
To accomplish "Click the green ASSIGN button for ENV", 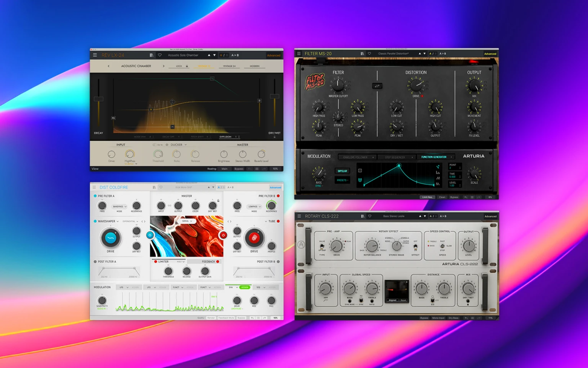I will (245, 287).
